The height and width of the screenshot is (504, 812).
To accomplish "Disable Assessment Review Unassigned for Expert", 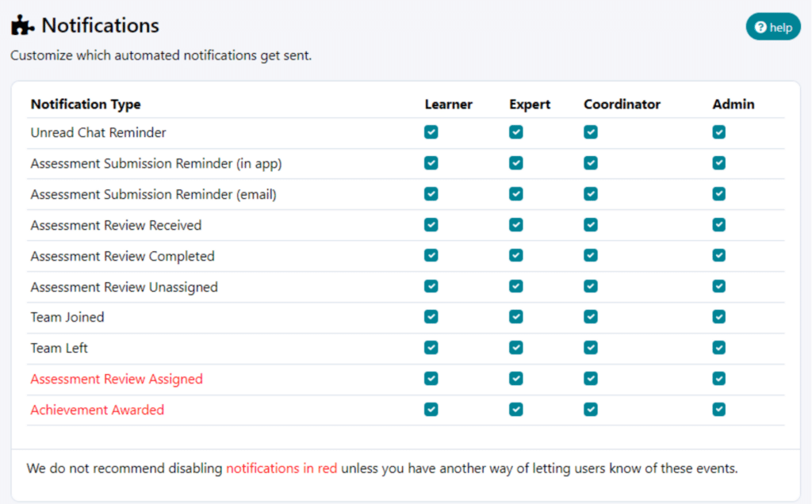I will (515, 286).
